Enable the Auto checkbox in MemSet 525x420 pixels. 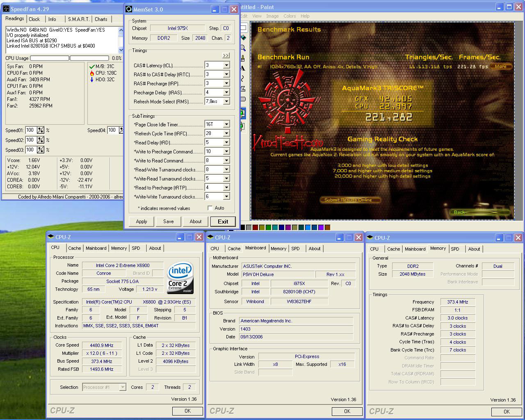pyautogui.click(x=210, y=208)
